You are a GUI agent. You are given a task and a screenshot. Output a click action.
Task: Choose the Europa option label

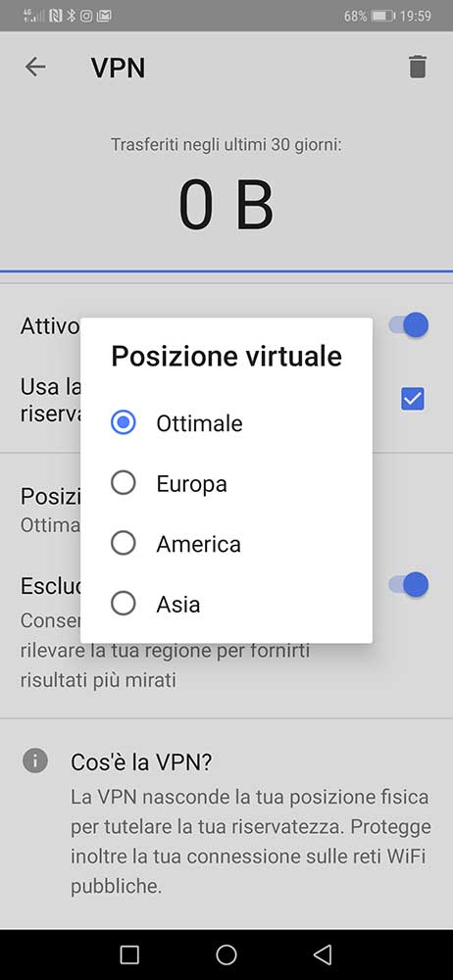(x=191, y=484)
